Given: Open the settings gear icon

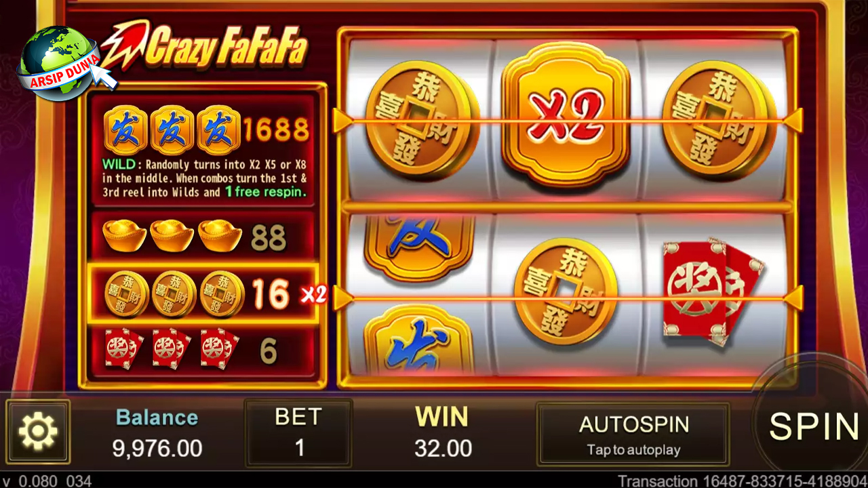Looking at the screenshot, I should [x=38, y=432].
